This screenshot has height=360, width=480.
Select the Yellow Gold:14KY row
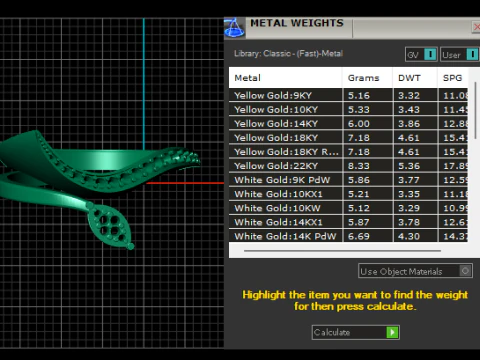coord(348,123)
